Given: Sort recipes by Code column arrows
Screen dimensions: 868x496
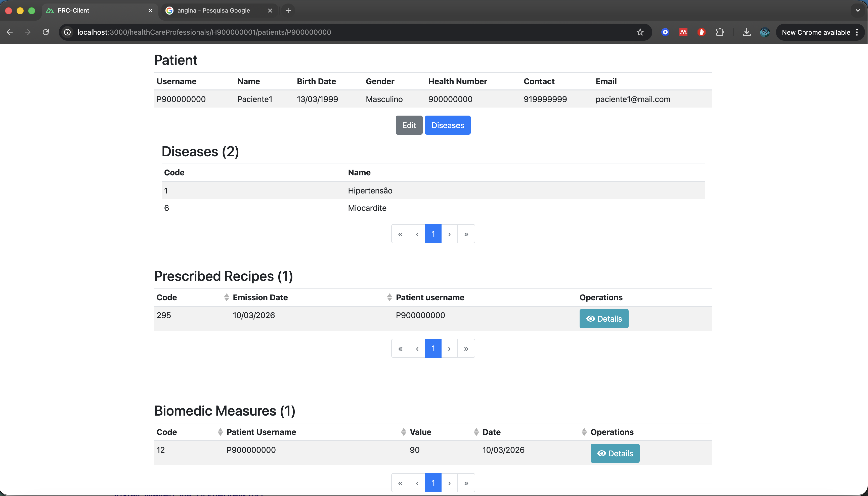Looking at the screenshot, I should click(226, 297).
